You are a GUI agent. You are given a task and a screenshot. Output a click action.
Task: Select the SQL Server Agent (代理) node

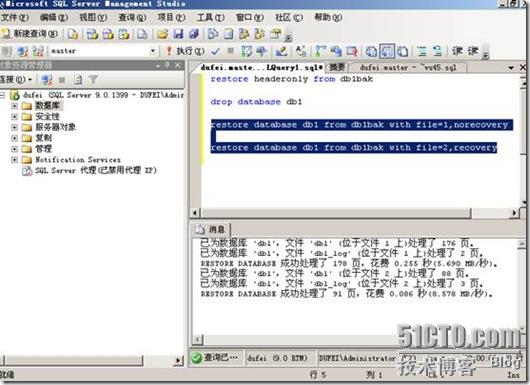(90, 170)
